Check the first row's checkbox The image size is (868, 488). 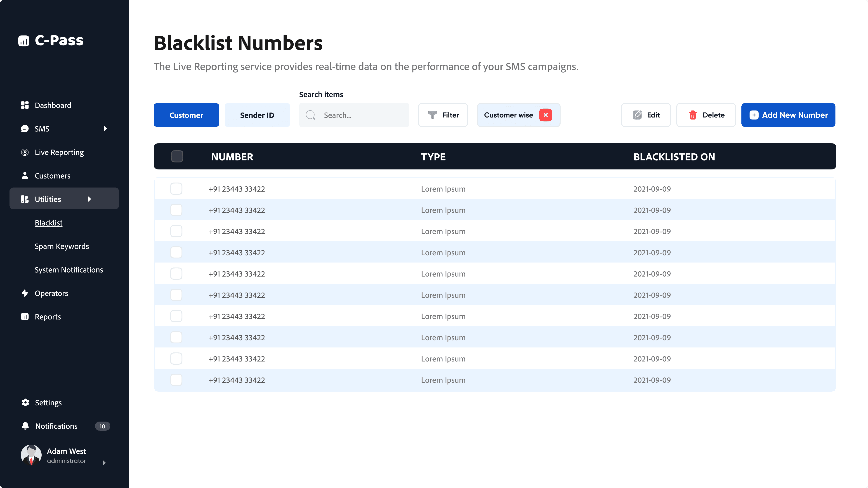tap(176, 189)
